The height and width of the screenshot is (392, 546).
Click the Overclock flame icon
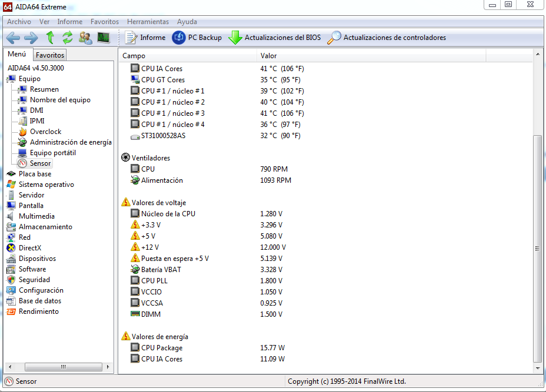point(22,132)
